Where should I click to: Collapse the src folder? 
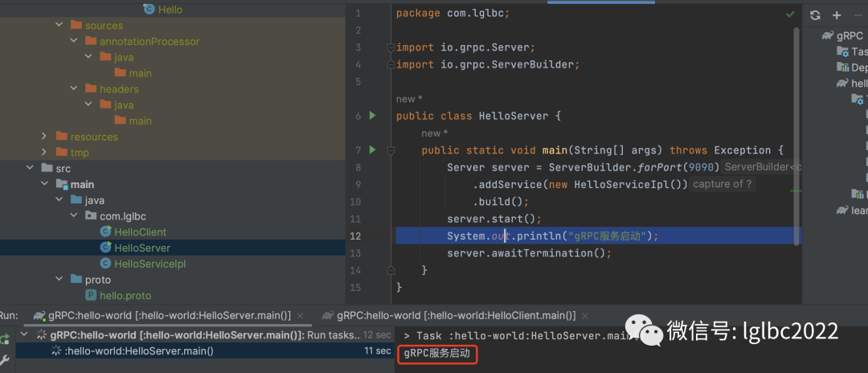(31, 168)
